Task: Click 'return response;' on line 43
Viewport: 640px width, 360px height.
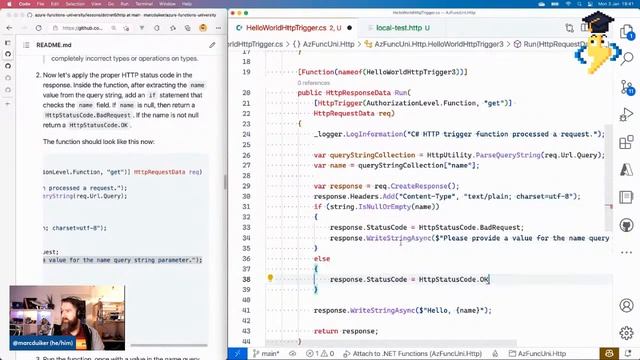Action: pyautogui.click(x=346, y=331)
